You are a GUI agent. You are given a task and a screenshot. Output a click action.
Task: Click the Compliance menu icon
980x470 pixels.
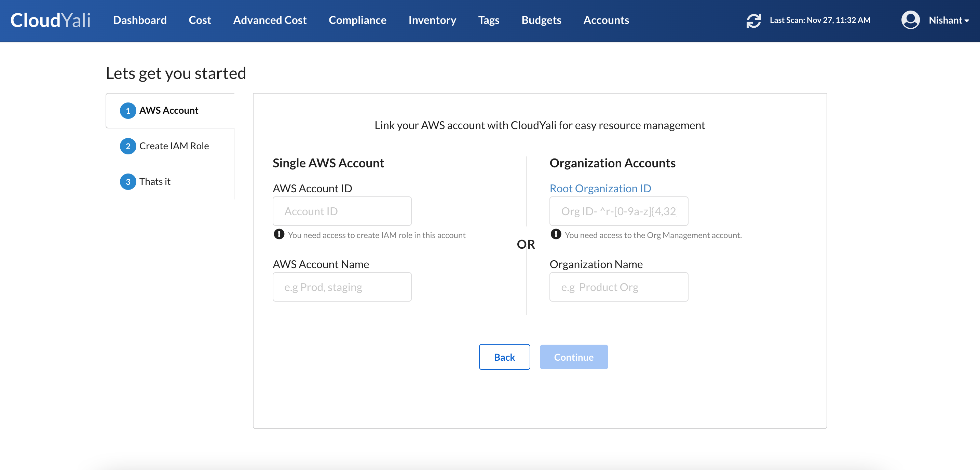tap(357, 20)
